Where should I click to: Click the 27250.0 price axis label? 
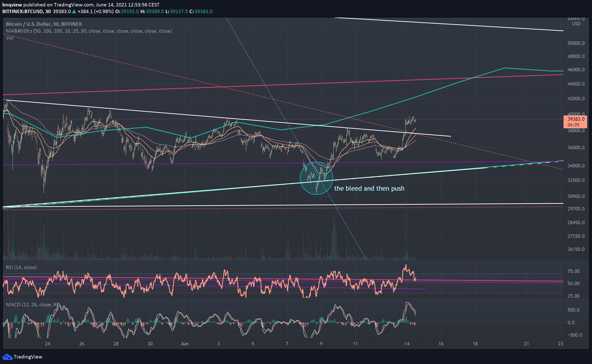tap(576, 236)
